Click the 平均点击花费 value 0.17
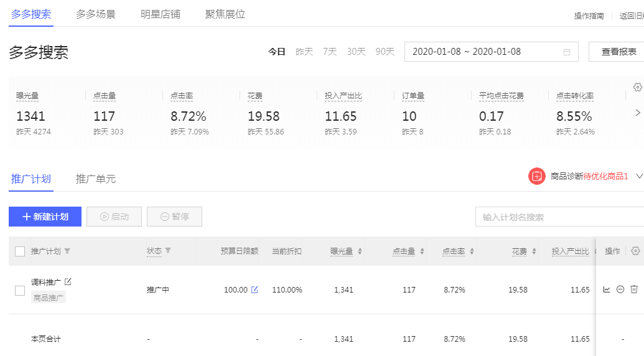The height and width of the screenshot is (356, 644). [x=491, y=116]
